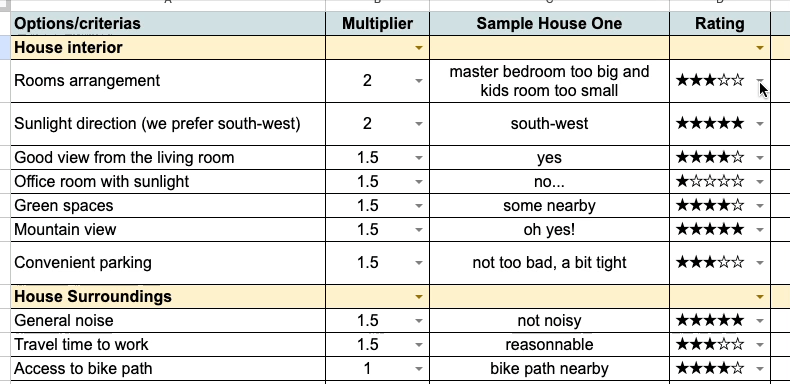Screen dimensions: 790x384
Task: Select the House Surroundings section row label
Action: [168, 297]
